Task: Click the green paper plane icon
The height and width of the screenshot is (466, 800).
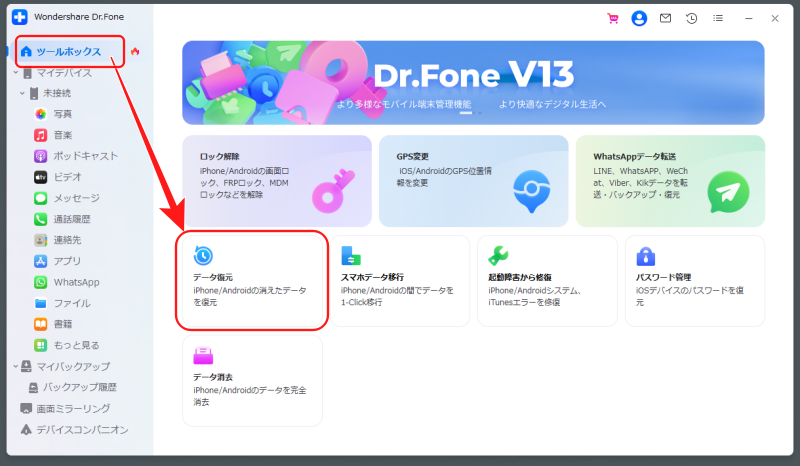Action: pos(729,192)
